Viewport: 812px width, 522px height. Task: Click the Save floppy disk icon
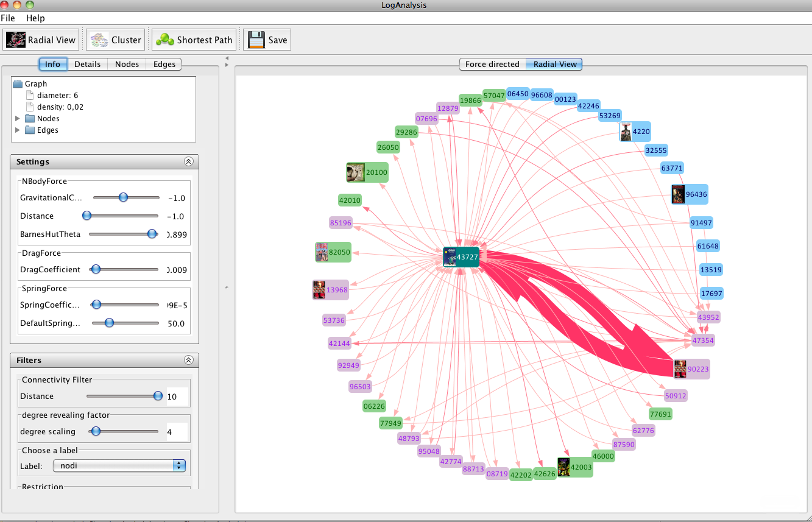(x=256, y=40)
